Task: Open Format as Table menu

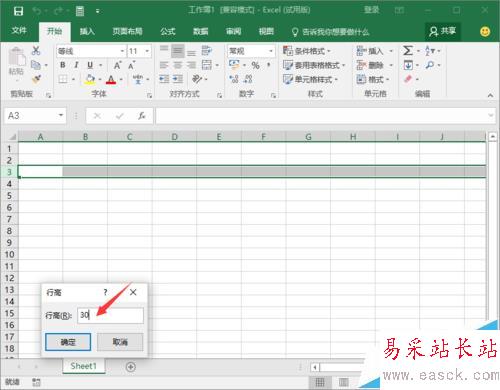Action: pyautogui.click(x=314, y=65)
